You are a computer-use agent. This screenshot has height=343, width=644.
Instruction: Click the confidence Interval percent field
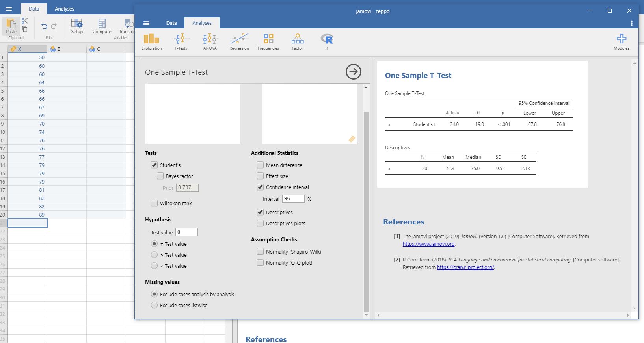click(293, 199)
